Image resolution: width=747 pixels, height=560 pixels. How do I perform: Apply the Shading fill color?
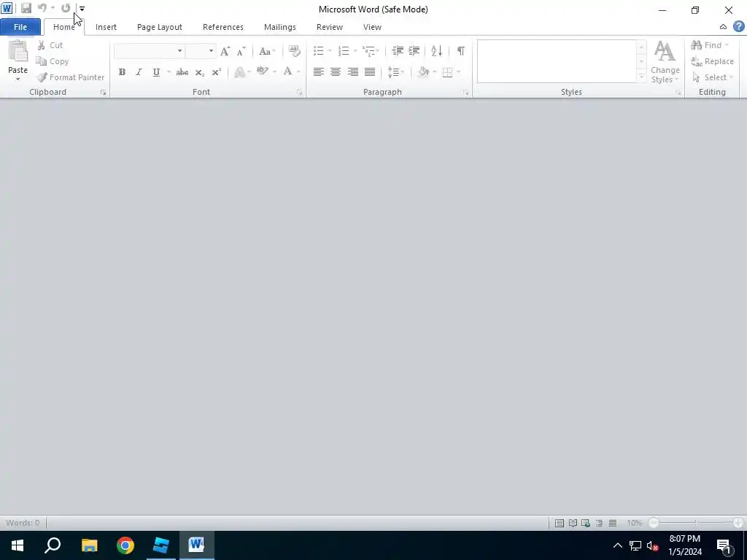423,72
